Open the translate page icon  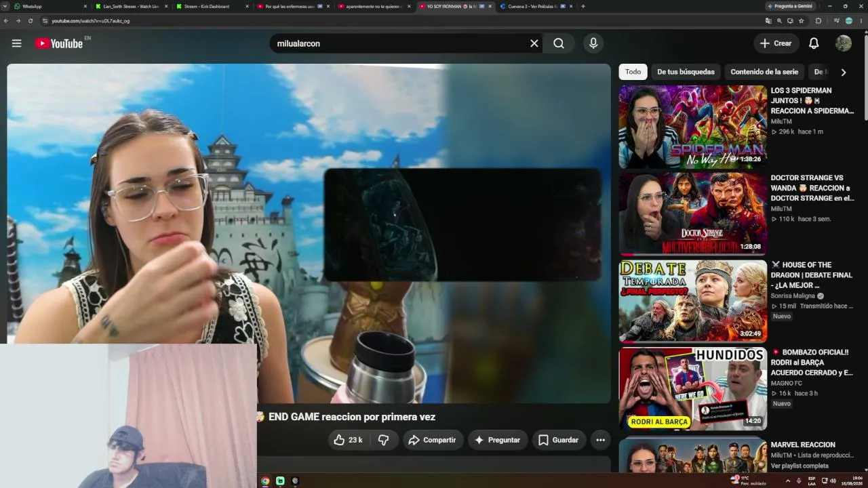click(x=768, y=21)
